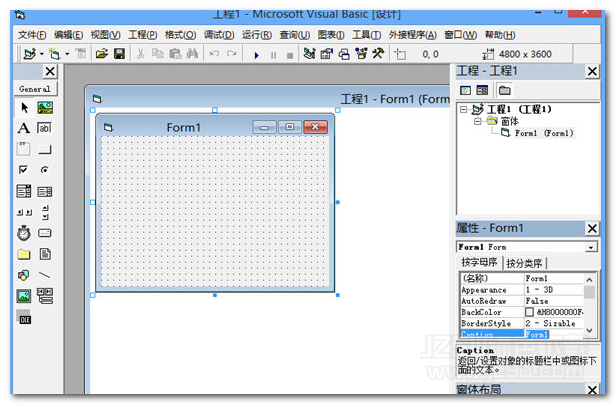Open the Form1 Form object dropdown
This screenshot has width=616, height=405.
(x=591, y=247)
